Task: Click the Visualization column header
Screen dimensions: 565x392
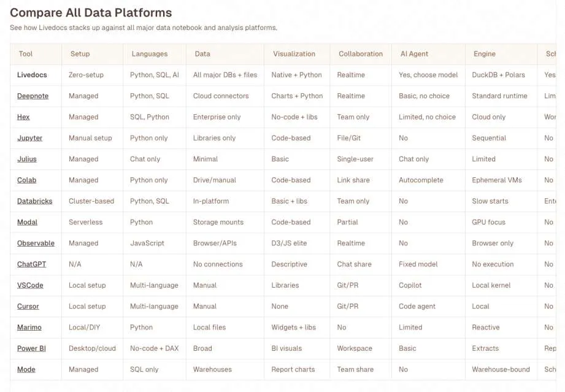Action: coord(294,54)
